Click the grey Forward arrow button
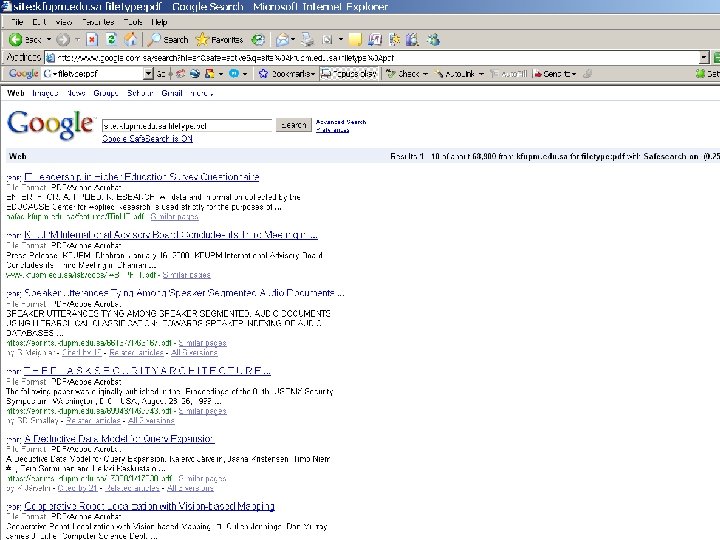This screenshot has width=720, height=540. tap(63, 40)
